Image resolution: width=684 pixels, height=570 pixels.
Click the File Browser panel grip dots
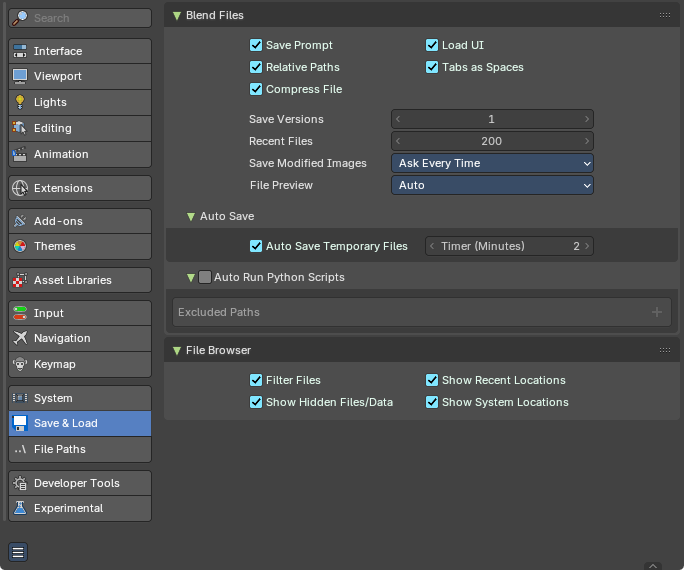click(x=665, y=350)
